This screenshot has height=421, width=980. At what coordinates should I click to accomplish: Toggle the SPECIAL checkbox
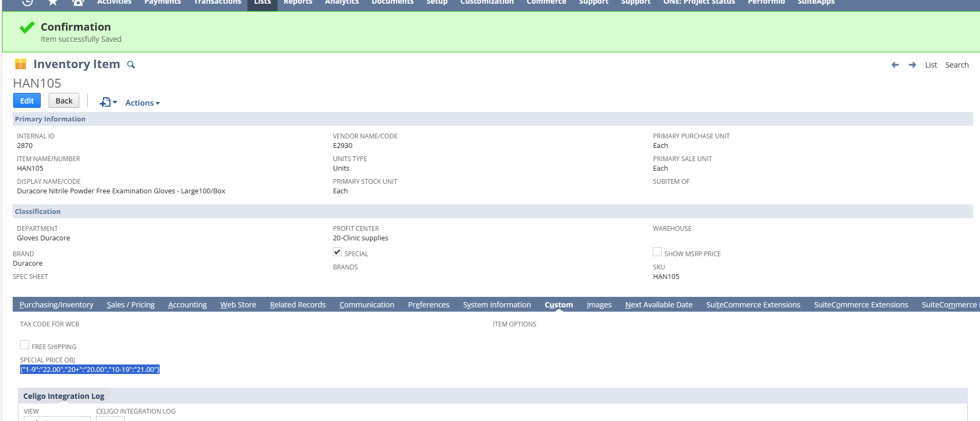[x=337, y=252]
